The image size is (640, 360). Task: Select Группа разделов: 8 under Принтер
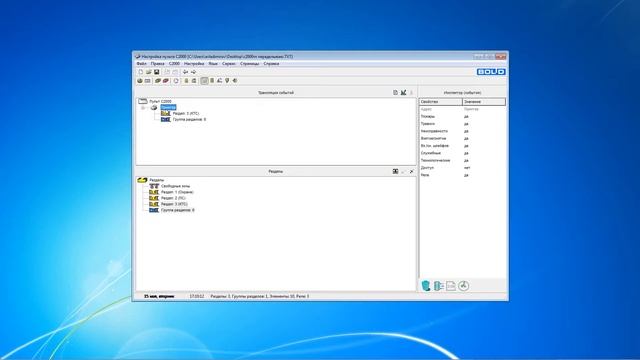[x=189, y=120]
